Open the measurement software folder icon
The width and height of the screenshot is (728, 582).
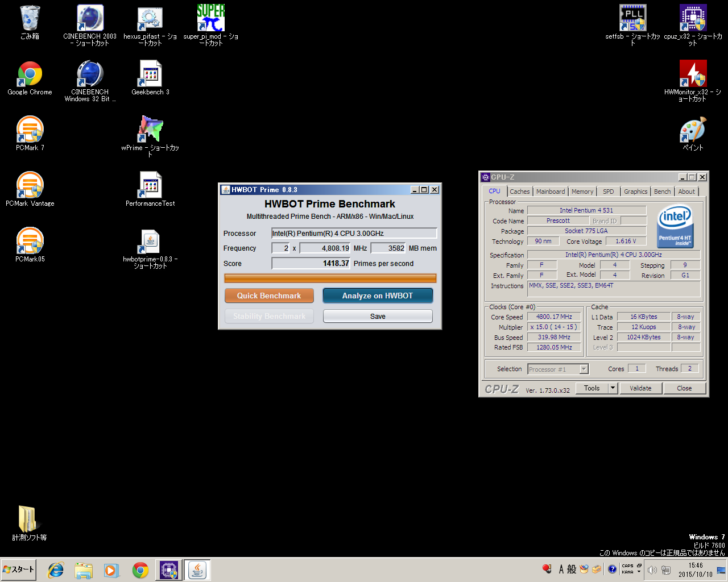coord(30,523)
